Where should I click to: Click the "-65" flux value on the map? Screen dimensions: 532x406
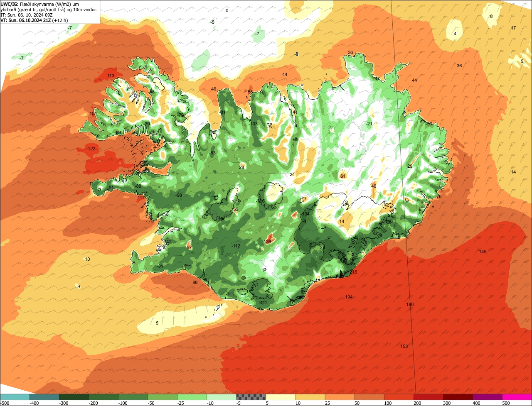coord(296,139)
